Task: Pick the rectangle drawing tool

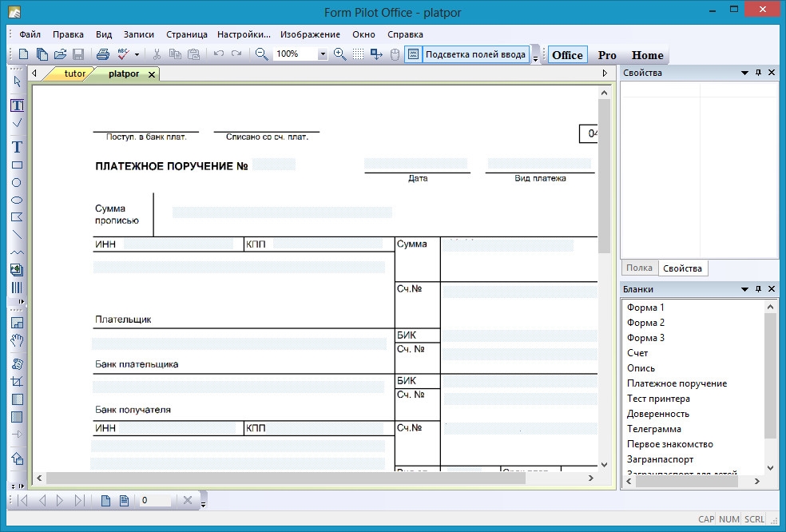Action: [x=17, y=165]
